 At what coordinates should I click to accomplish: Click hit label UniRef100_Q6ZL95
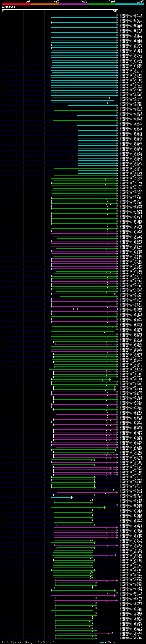[x=131, y=241]
